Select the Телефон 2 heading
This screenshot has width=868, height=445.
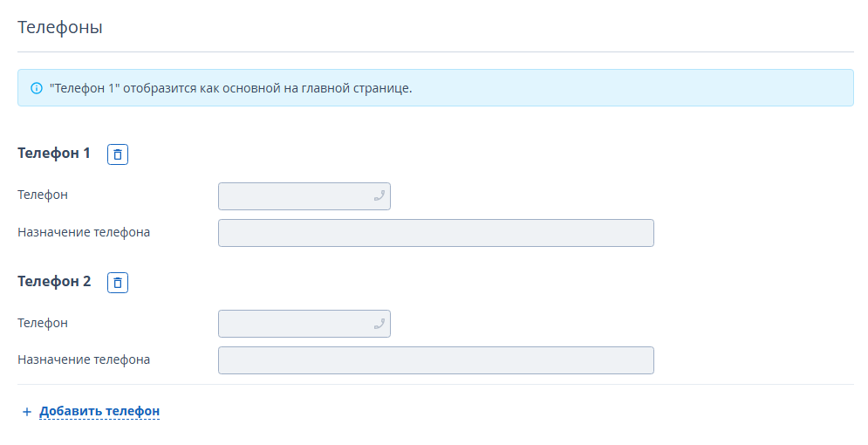tap(54, 282)
